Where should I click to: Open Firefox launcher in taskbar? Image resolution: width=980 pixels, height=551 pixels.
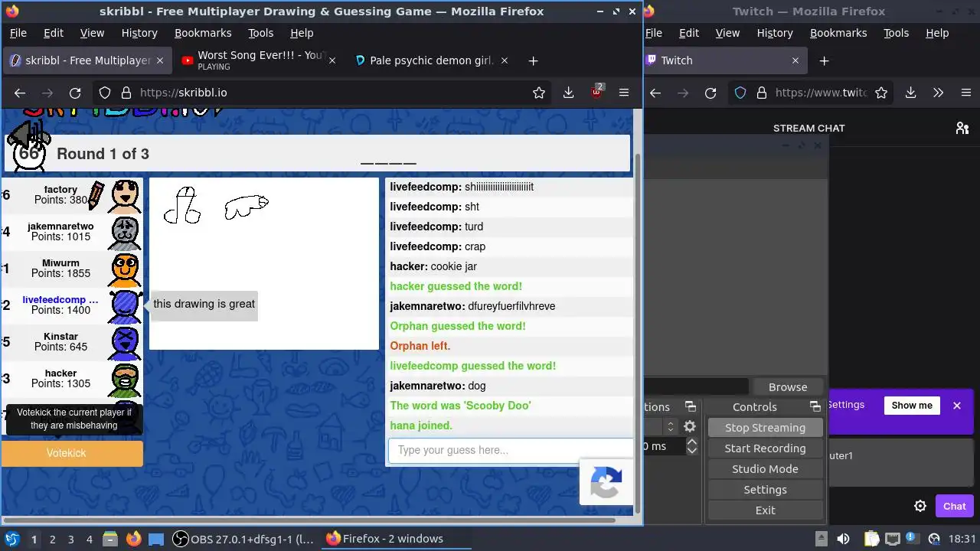pos(133,539)
